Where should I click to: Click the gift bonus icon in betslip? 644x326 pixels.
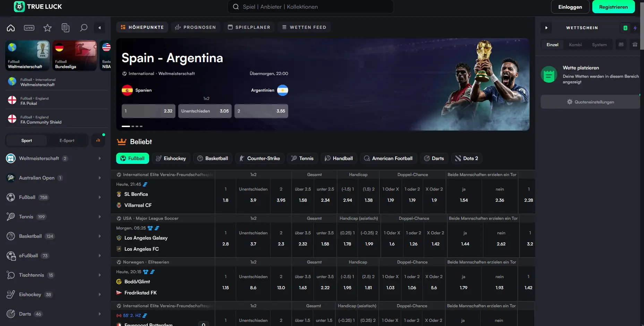635,44
